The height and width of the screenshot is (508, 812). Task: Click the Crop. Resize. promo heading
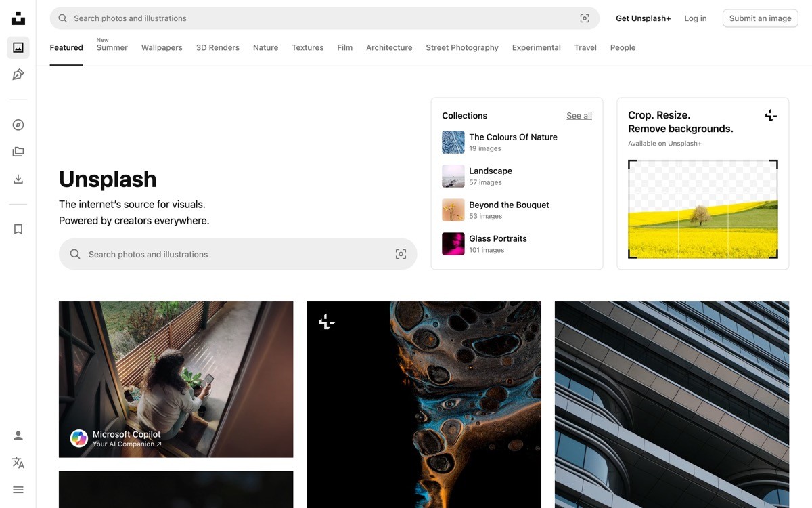pos(681,122)
